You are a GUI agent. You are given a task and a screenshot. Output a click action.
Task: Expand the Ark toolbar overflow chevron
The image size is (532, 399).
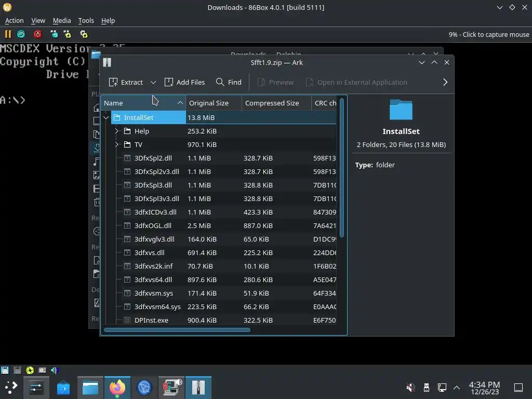445,83
